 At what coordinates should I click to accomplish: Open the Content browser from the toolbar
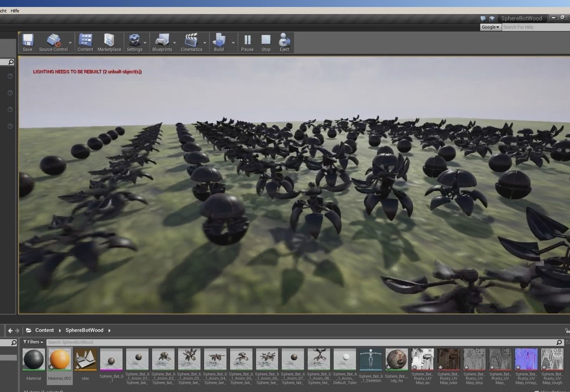[x=85, y=43]
